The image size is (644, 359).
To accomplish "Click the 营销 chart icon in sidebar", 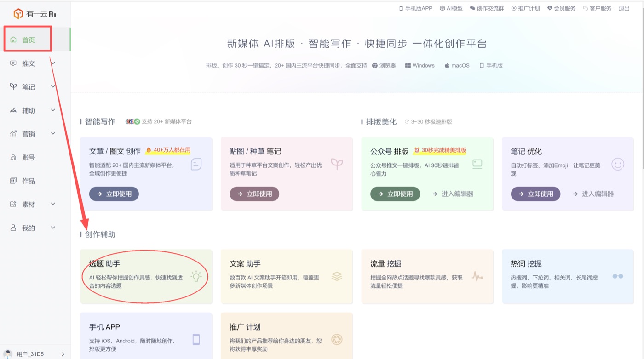I will (x=13, y=134).
